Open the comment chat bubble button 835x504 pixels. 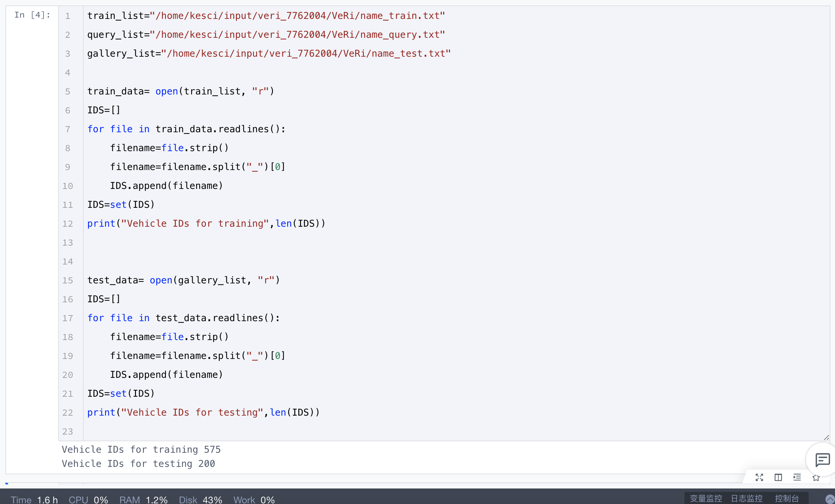tap(822, 460)
